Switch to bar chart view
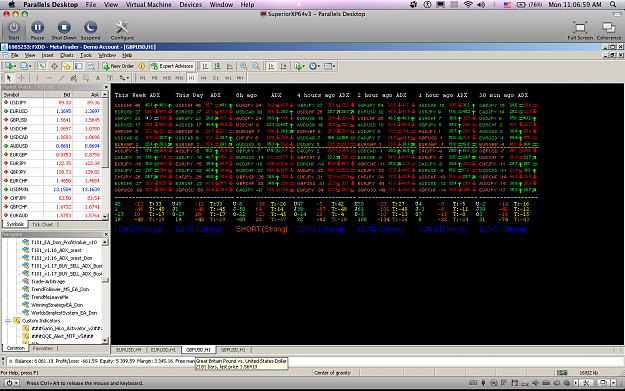 pyautogui.click(x=205, y=66)
